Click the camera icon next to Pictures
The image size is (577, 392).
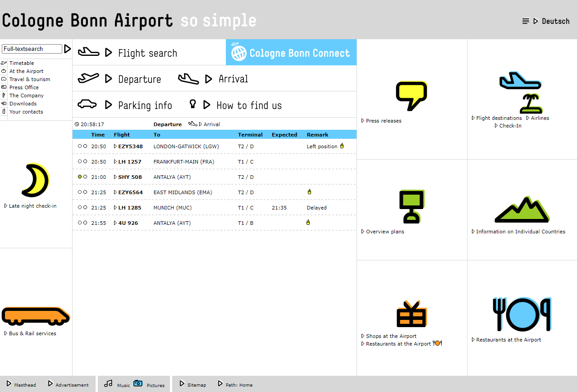pyautogui.click(x=138, y=383)
